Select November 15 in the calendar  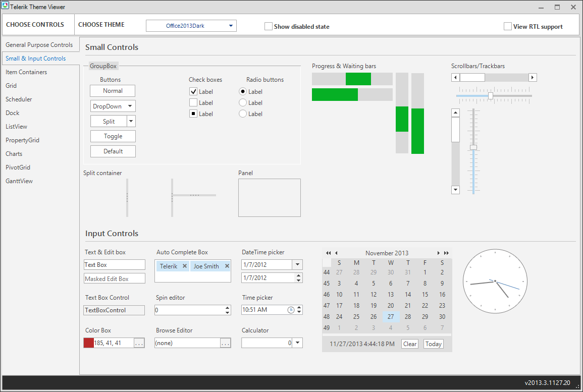point(425,294)
